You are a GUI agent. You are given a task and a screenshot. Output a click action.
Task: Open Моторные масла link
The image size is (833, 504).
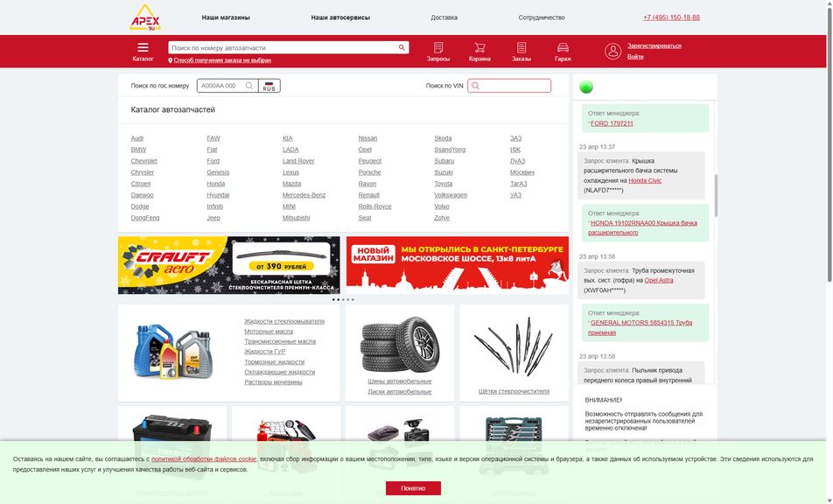[x=269, y=332]
